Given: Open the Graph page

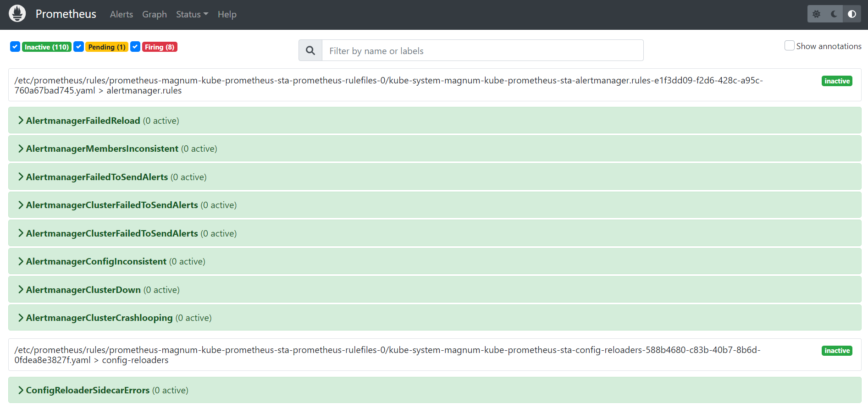Looking at the screenshot, I should pyautogui.click(x=155, y=14).
